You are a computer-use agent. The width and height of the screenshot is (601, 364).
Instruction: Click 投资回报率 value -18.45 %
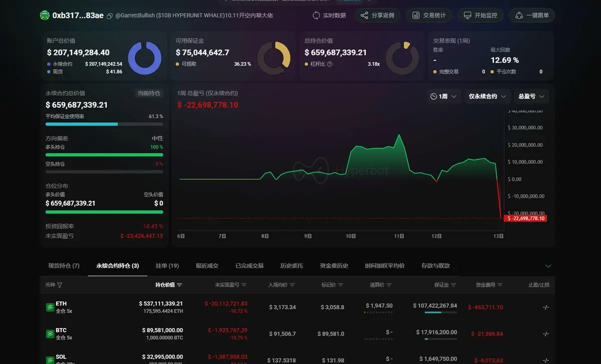coord(152,226)
